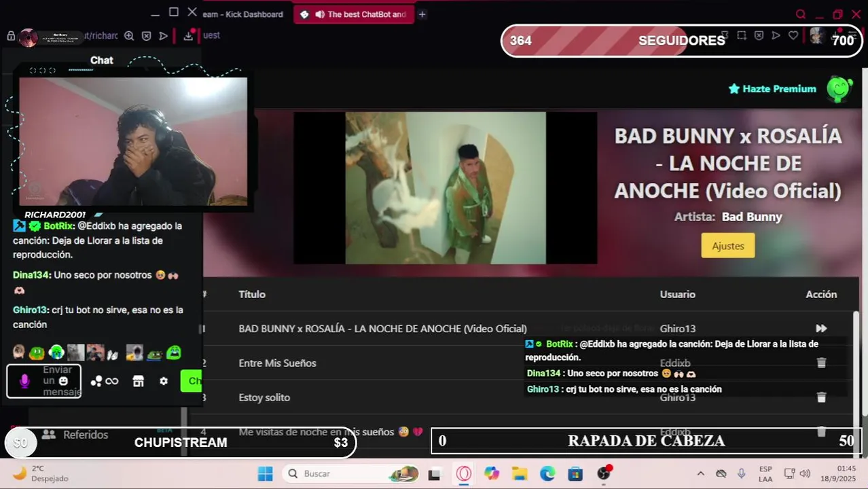Pick the crying green blob emote
Screen dimensions: 868x489
(174, 352)
